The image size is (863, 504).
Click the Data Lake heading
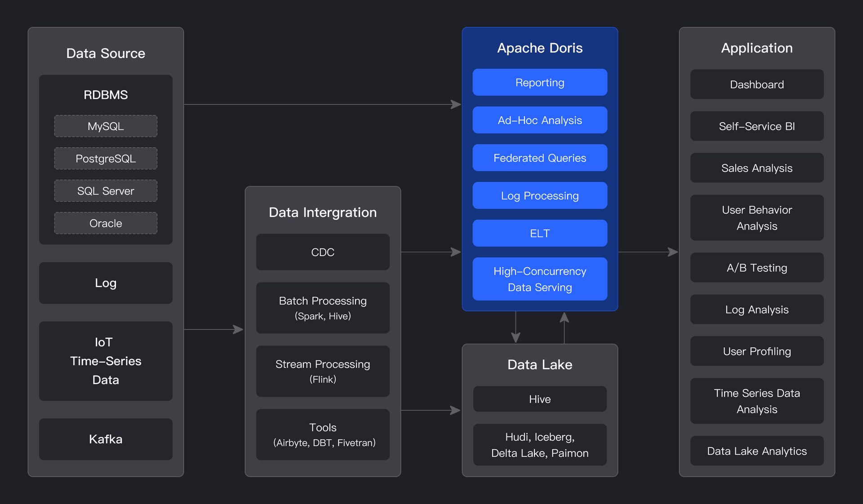(x=540, y=365)
